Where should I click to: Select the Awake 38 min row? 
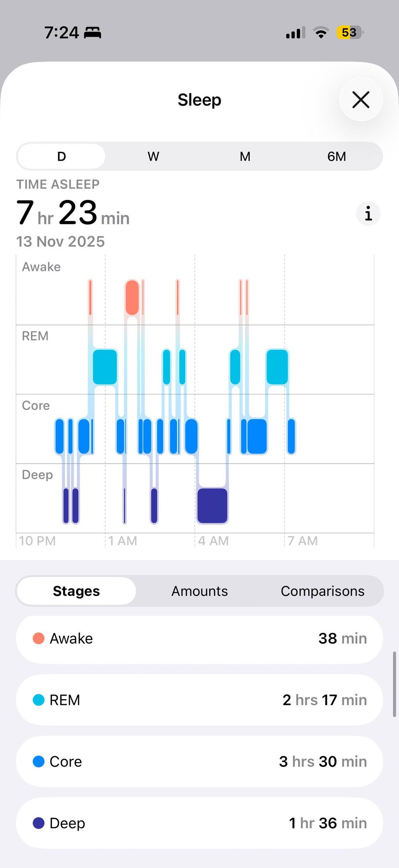point(199,639)
